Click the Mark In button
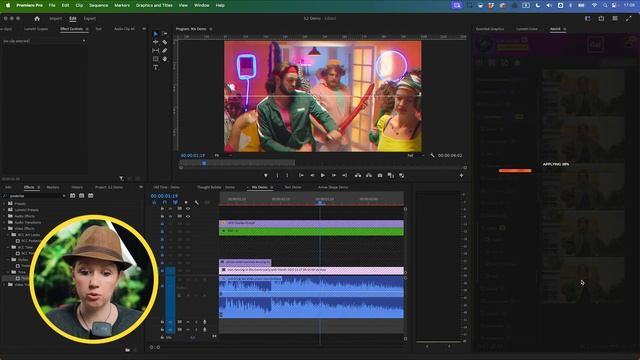 click(277, 175)
